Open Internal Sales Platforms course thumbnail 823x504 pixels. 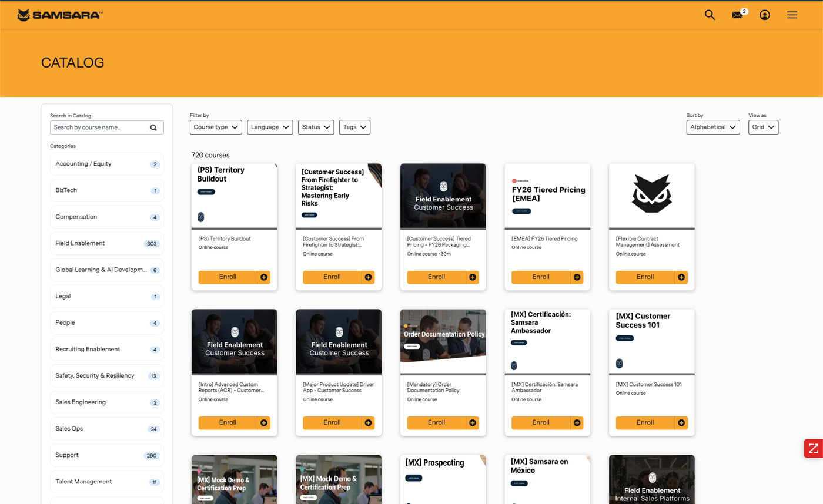pos(652,479)
